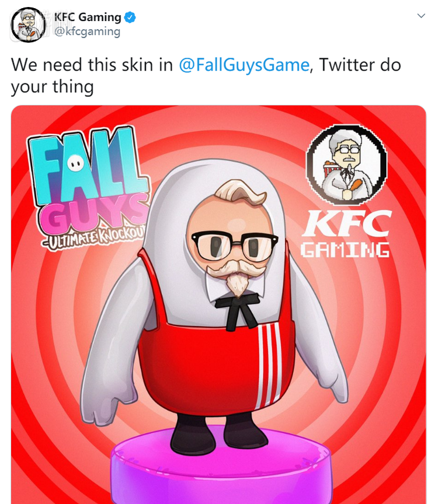Viewport: 438px width, 504px height.
Task: Click the pixel Colonel circular logo
Action: click(346, 164)
